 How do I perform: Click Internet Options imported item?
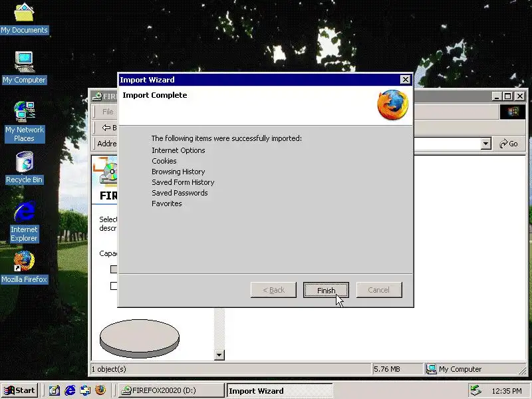click(178, 150)
